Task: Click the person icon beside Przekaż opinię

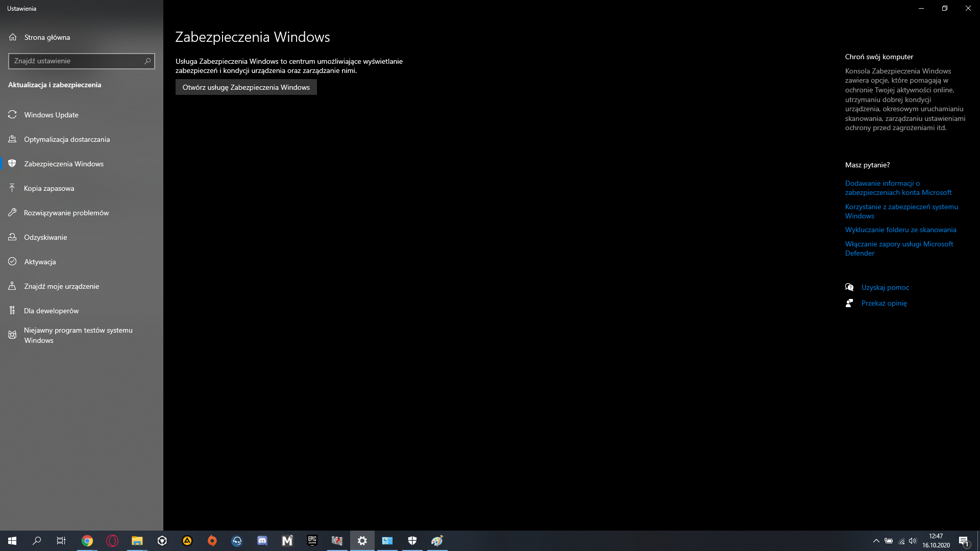Action: coord(849,303)
